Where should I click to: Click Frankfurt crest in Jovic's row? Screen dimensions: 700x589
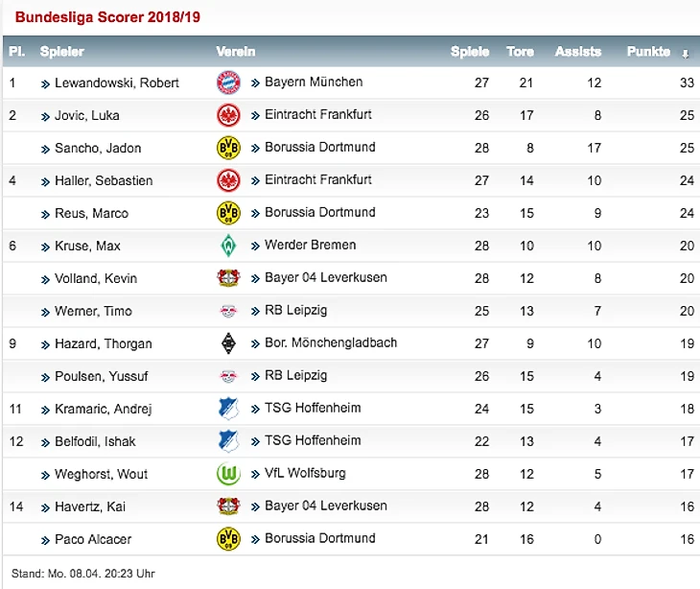click(228, 115)
